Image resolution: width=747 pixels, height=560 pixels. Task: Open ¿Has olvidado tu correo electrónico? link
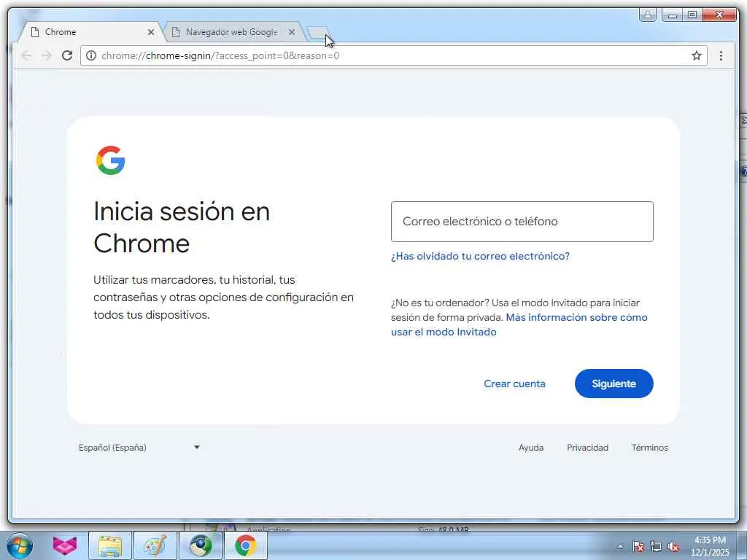coord(480,256)
